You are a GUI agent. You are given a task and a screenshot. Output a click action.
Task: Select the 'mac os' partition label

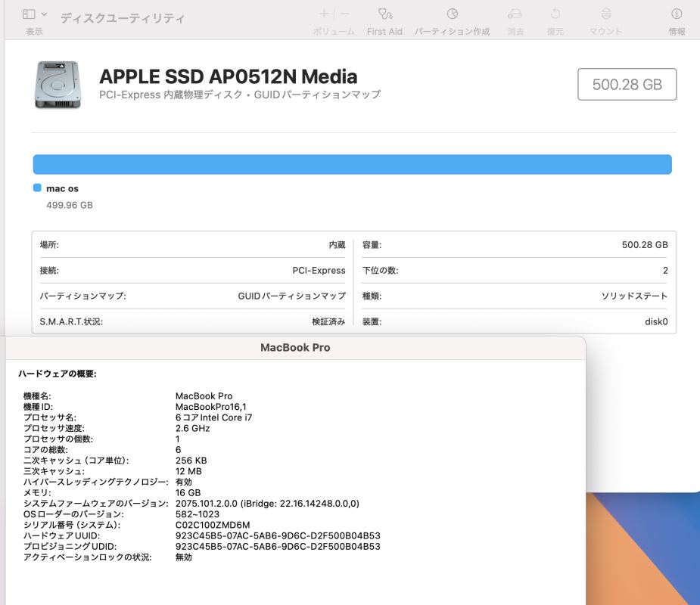63,189
